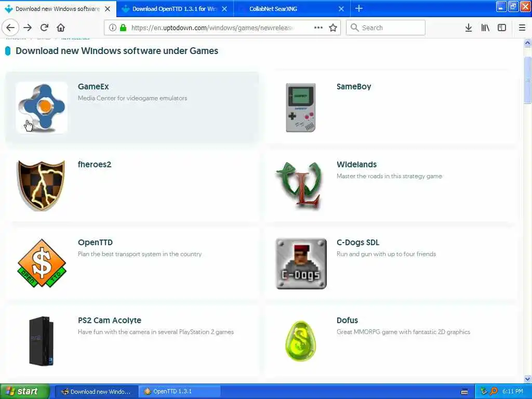
Task: Switch to the Download OpenTTD 1.3.1 tab
Action: pos(175,9)
